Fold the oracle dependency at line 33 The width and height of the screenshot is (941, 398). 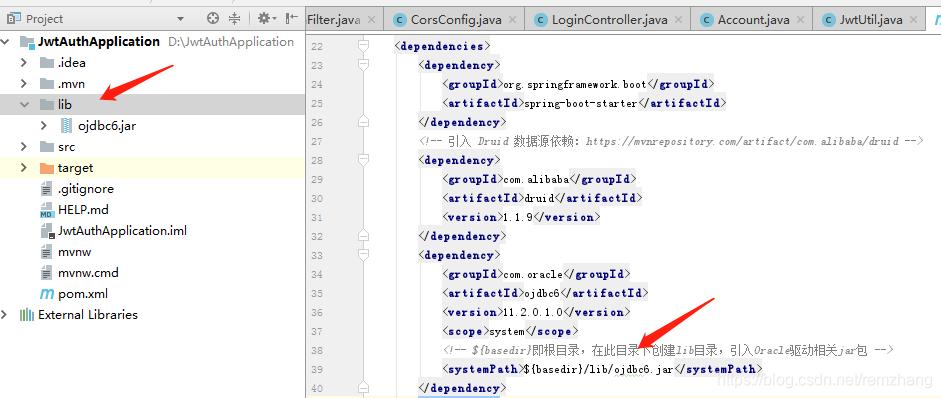click(362, 255)
